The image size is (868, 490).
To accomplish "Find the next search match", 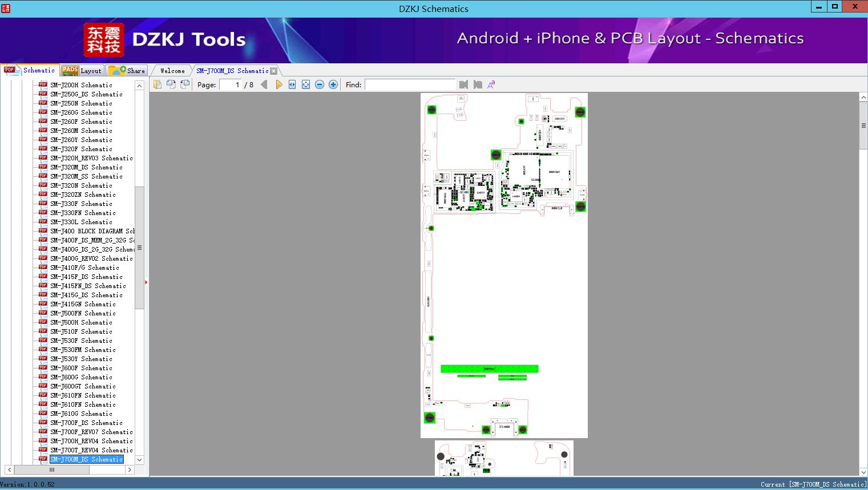I will [478, 84].
